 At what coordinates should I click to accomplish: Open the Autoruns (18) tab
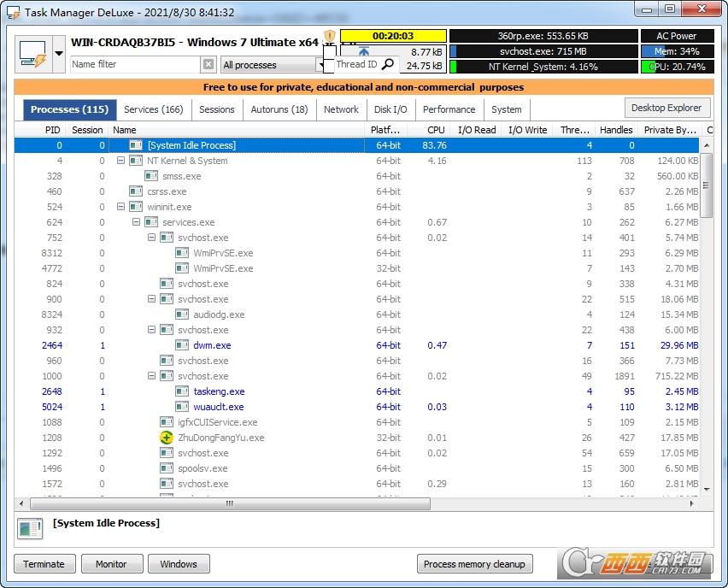coord(279,109)
